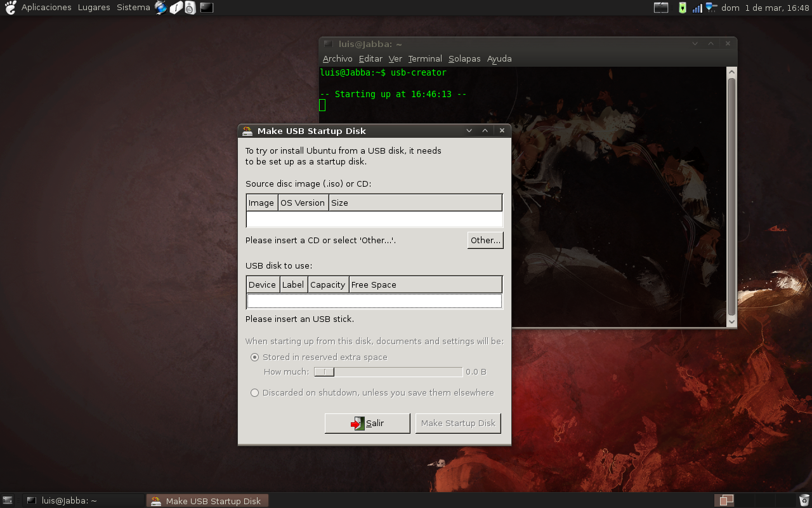Click the green battery status icon
This screenshot has height=508, width=812.
tap(683, 8)
